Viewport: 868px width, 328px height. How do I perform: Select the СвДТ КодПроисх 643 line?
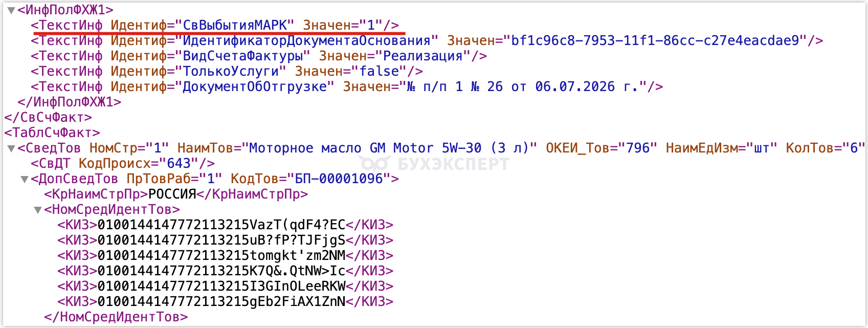123,163
